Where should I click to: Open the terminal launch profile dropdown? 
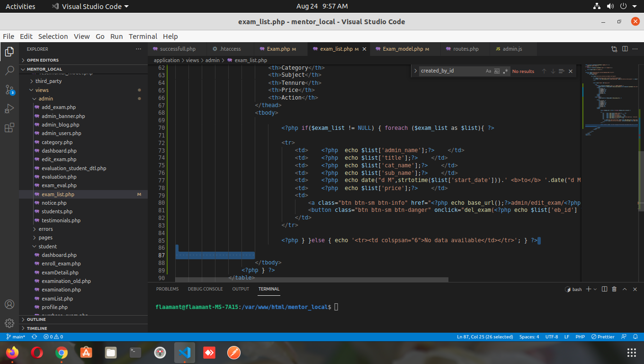595,289
